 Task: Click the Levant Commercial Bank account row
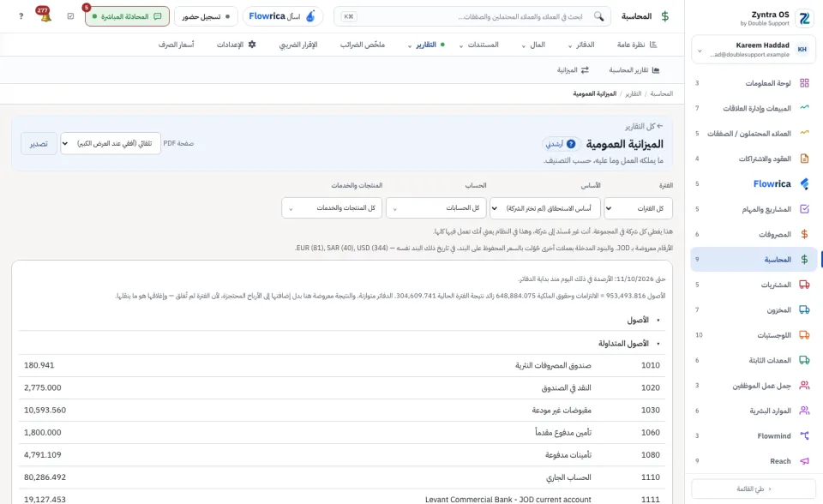tap(342, 498)
